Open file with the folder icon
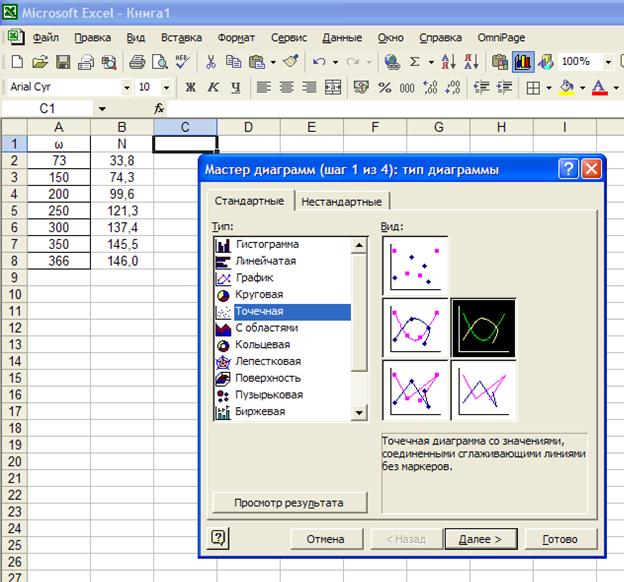 [40, 62]
